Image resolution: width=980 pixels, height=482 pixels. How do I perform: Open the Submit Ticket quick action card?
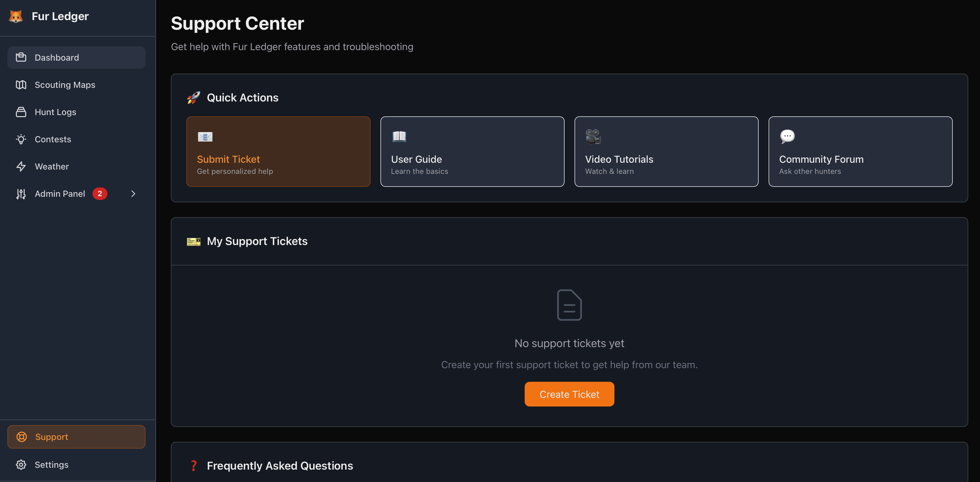tap(278, 151)
